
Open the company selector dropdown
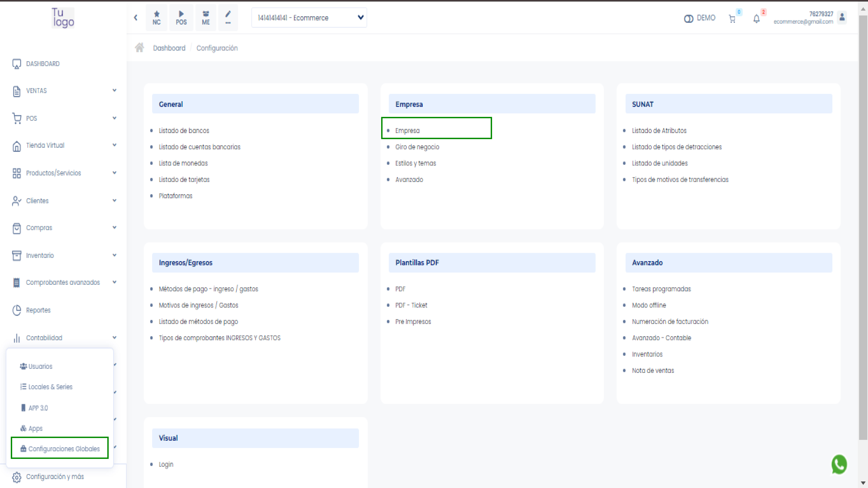[309, 18]
